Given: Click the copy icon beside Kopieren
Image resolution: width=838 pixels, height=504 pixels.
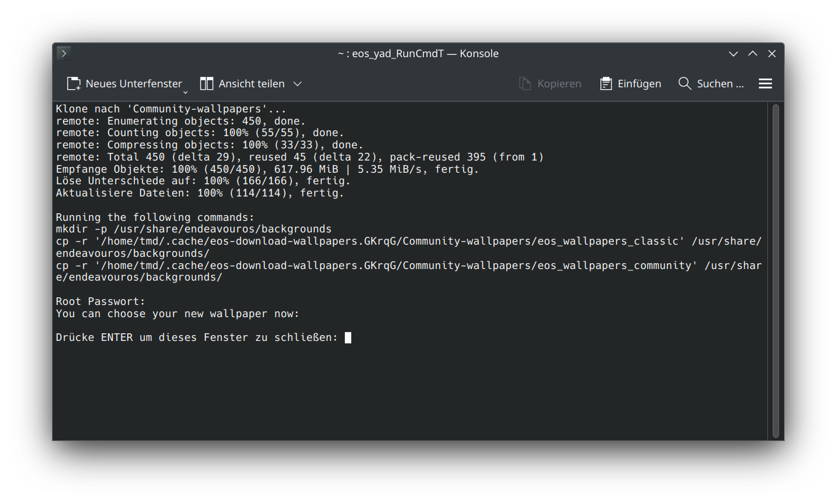Looking at the screenshot, I should click(x=525, y=84).
